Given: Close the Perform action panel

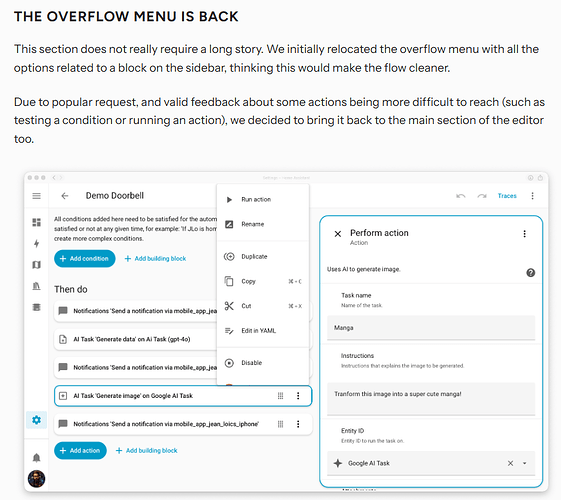Looking at the screenshot, I should 337,234.
